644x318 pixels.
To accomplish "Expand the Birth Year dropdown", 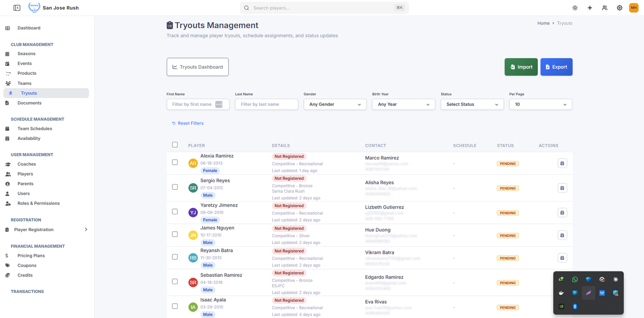I will click(x=403, y=104).
